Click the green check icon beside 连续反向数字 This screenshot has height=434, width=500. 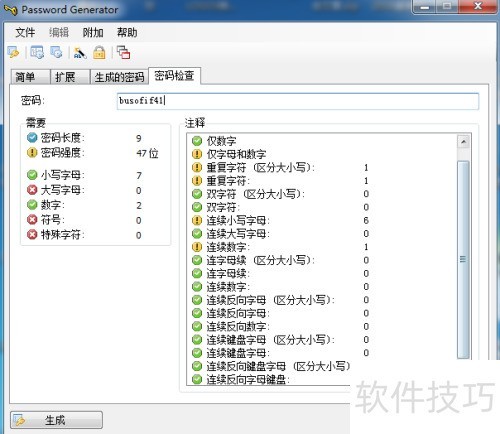tap(197, 326)
